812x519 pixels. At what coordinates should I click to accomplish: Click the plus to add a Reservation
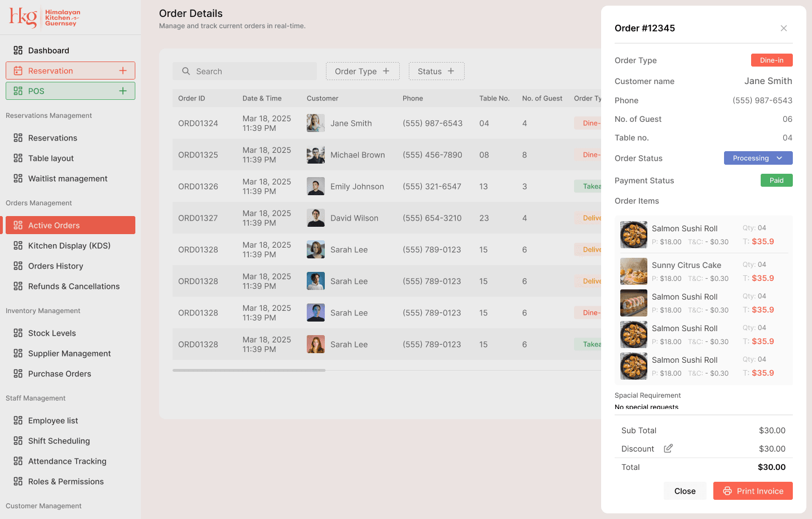[123, 71]
